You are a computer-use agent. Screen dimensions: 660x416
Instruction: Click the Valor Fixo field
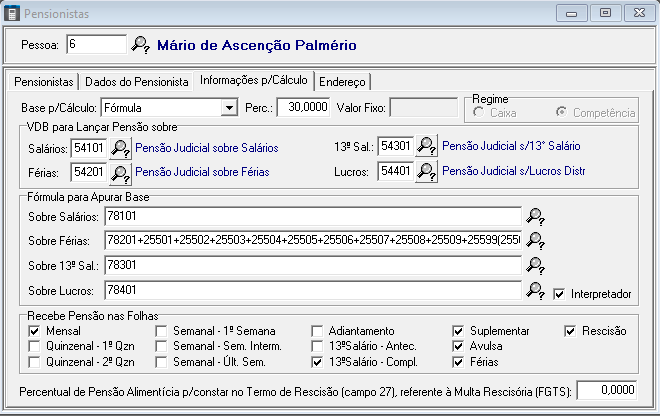[424, 108]
